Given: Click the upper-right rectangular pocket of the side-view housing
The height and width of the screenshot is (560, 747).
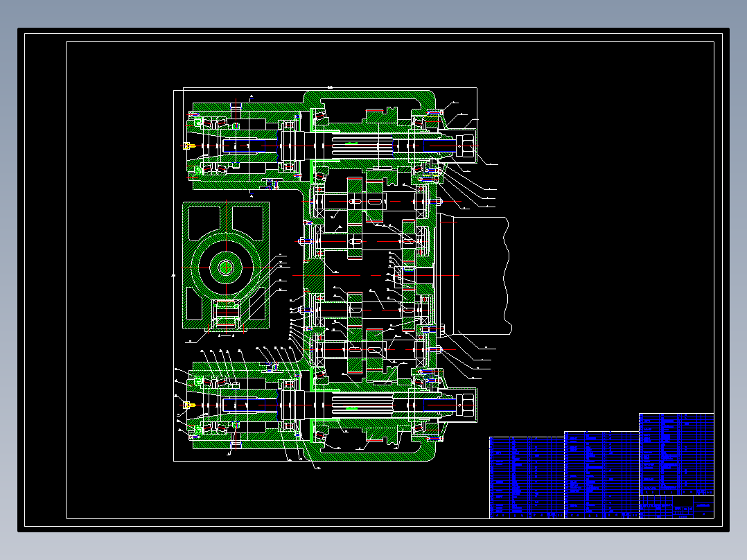Looking at the screenshot, I should coord(247,223).
